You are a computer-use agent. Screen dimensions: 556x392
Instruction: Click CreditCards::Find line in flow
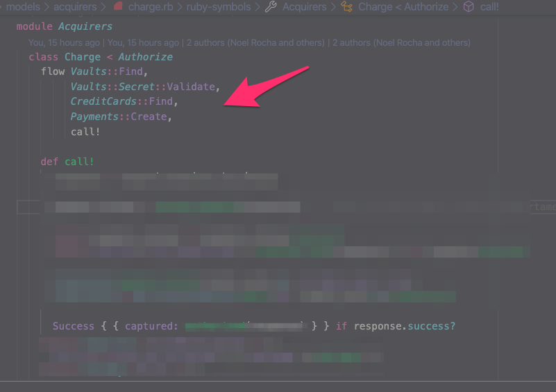coord(121,101)
